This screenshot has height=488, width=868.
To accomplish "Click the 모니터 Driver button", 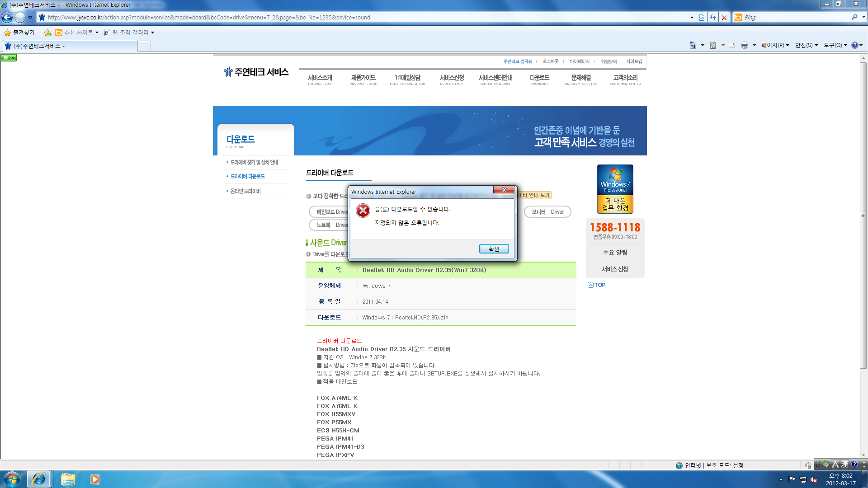I will 547,212.
